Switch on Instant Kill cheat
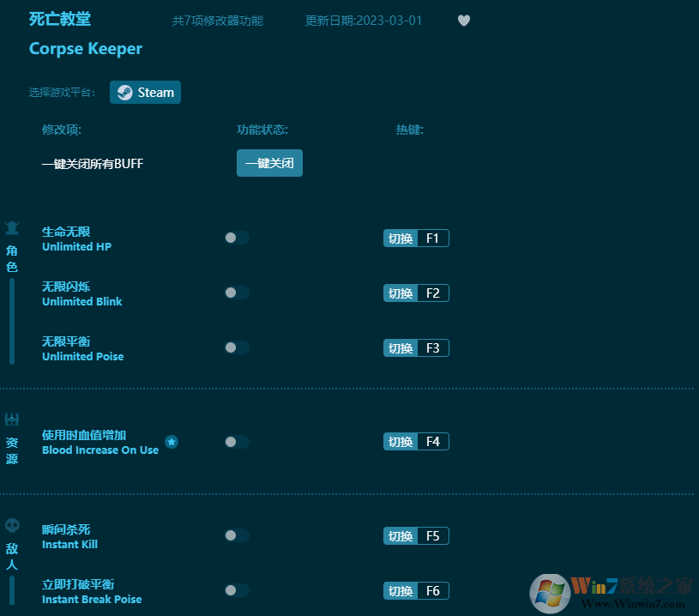The width and height of the screenshot is (699, 616). (237, 535)
